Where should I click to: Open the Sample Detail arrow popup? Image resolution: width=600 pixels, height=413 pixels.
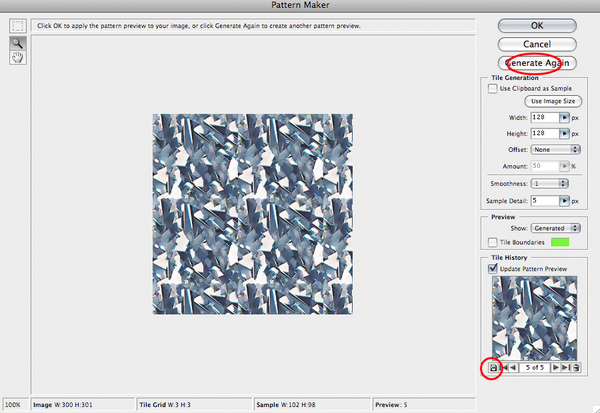coord(564,201)
